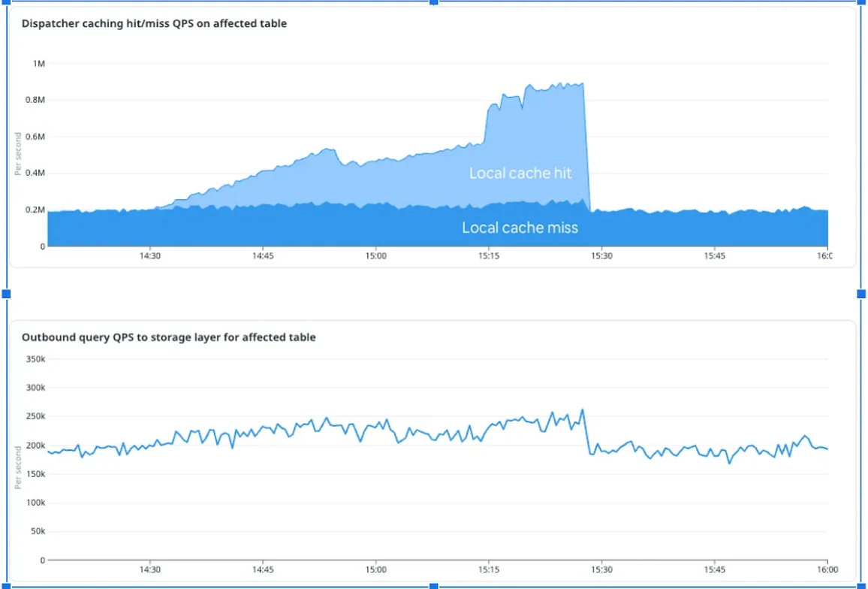This screenshot has height=589, width=868.
Task: Click the 200k y-axis label
Action: pos(35,446)
